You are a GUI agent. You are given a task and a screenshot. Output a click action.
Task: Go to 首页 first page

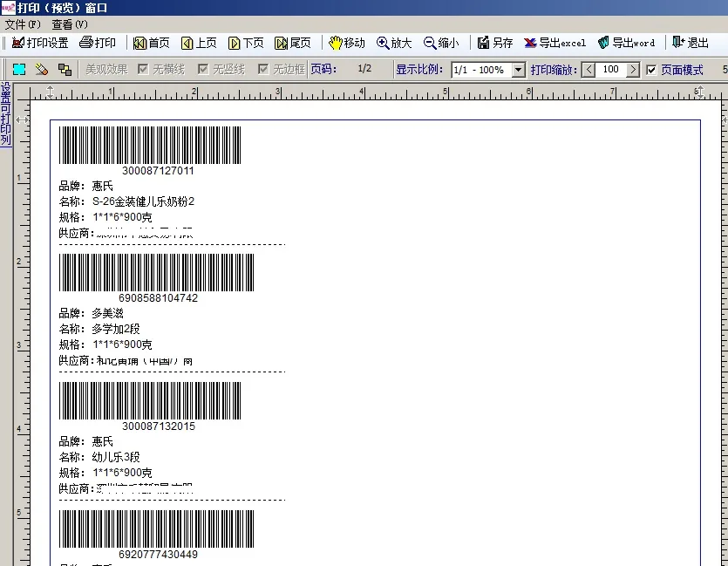152,43
